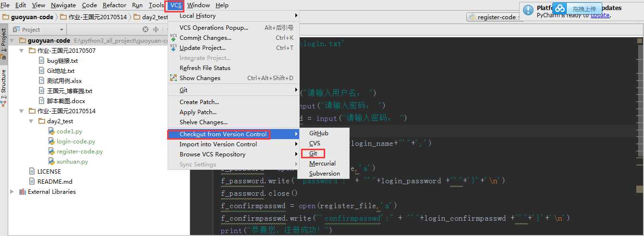The width and height of the screenshot is (644, 236).
Task: Collapse the day2_test folder
Action: coord(31,121)
